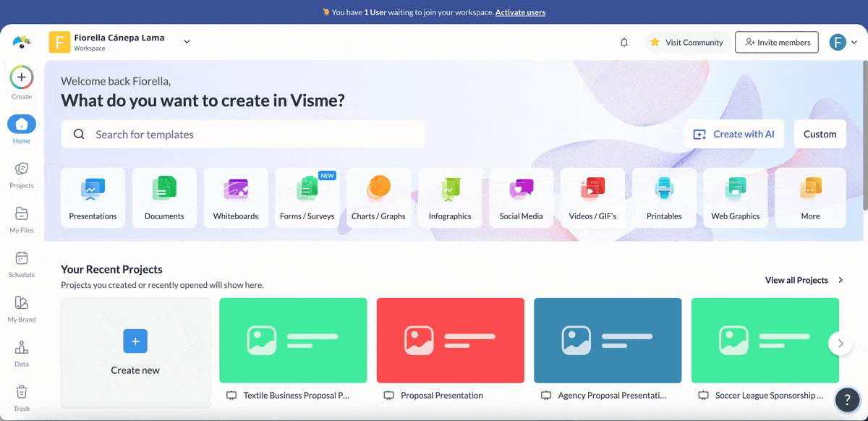Screen dimensions: 868x421
Task: Select the Whiteboards category
Action: [236, 197]
